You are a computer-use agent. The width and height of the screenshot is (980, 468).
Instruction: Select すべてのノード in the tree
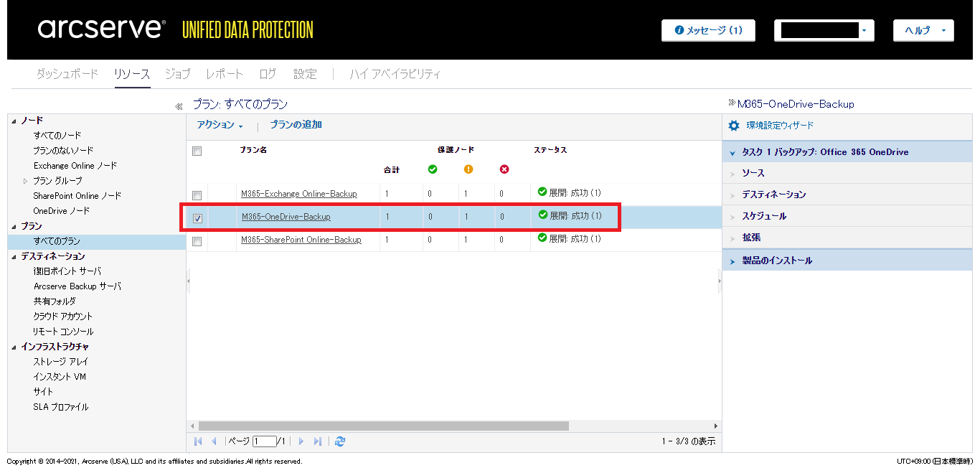[x=57, y=136]
